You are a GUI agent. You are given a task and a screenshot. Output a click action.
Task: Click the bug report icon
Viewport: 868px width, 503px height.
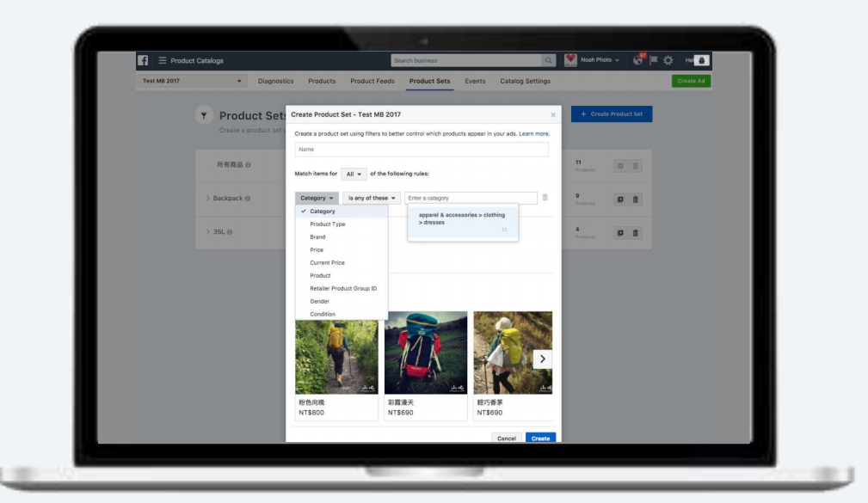pyautogui.click(x=701, y=60)
